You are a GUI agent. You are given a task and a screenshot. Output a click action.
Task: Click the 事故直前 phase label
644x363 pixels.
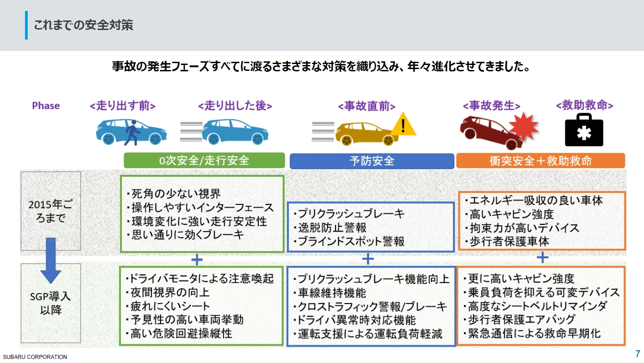pos(367,105)
